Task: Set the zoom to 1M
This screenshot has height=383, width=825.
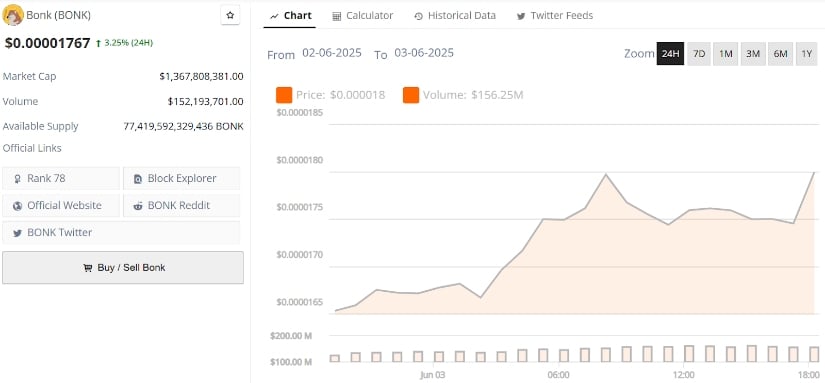Action: pos(726,54)
